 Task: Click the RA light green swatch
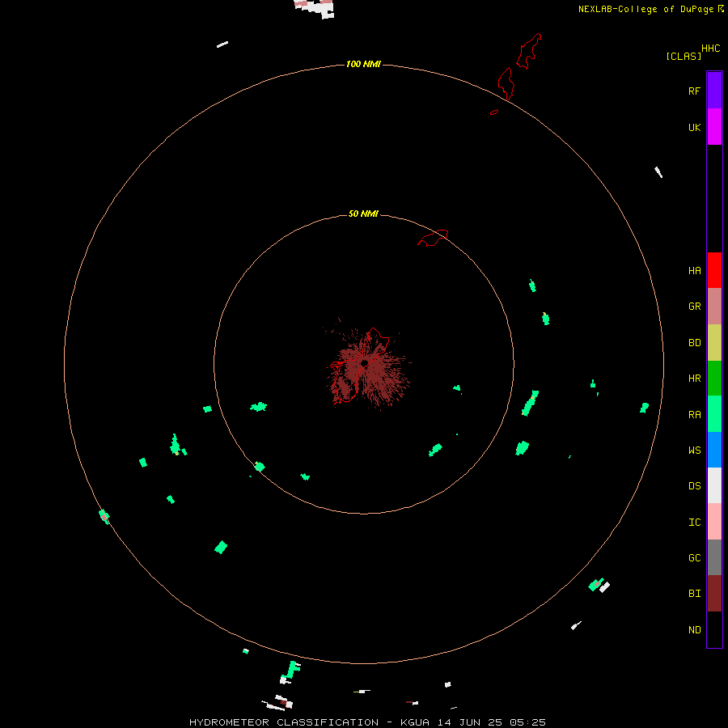click(x=714, y=414)
